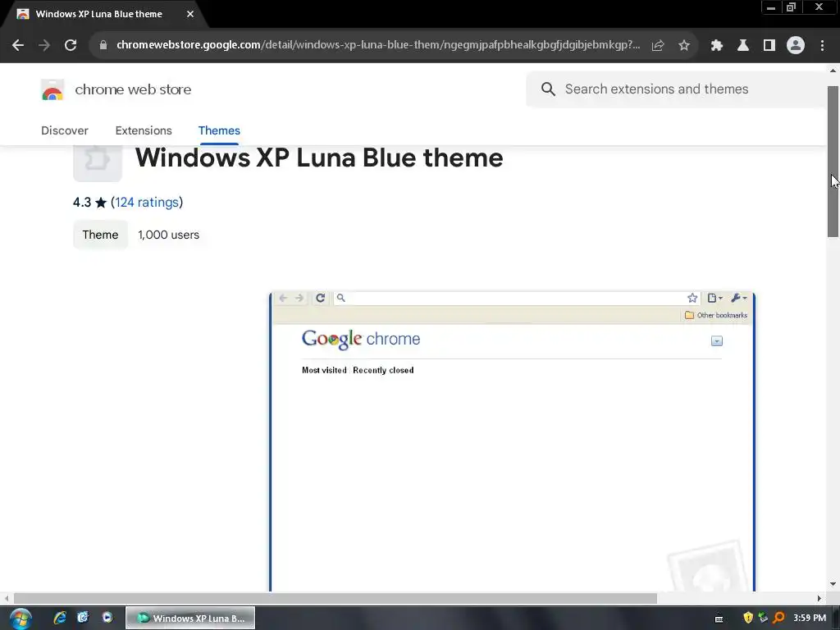
Task: Click the vertical scrollbar down arrow
Action: point(833,584)
